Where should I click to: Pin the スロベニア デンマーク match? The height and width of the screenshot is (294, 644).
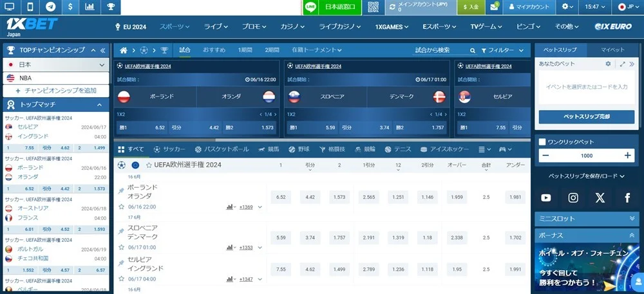(121, 232)
